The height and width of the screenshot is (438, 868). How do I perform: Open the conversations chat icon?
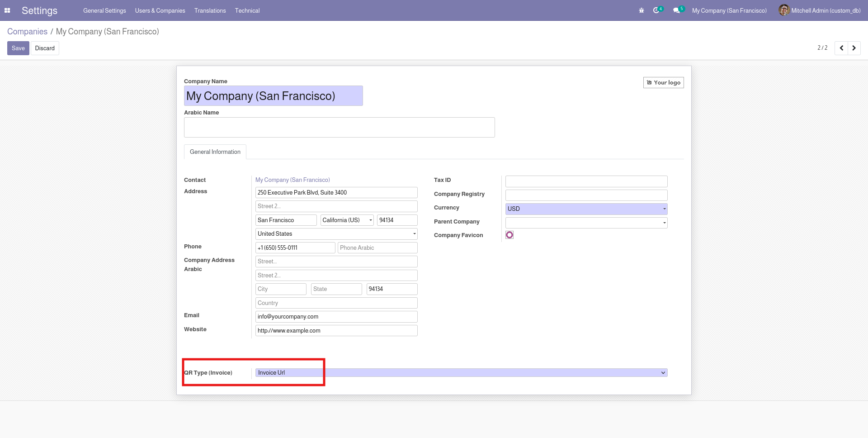pos(676,10)
